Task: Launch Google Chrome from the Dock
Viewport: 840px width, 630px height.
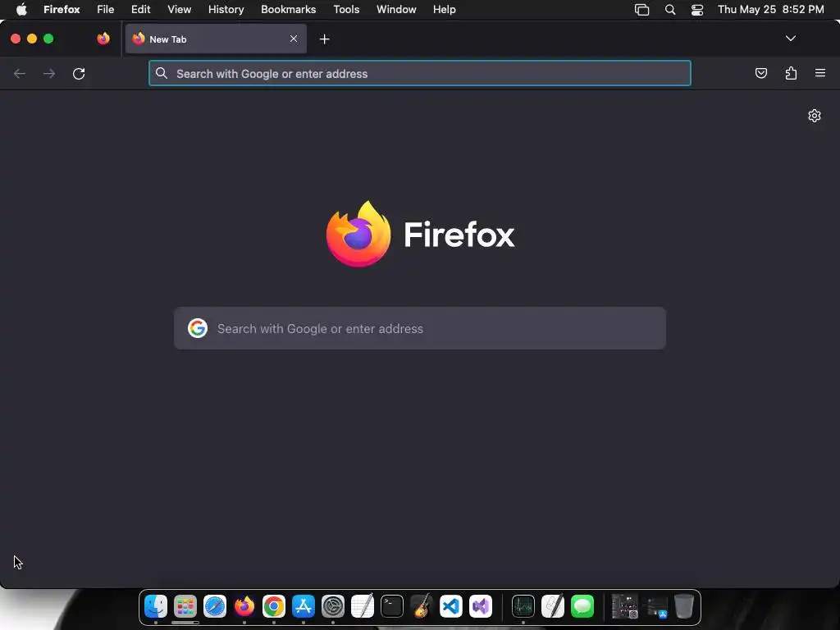Action: (x=274, y=606)
